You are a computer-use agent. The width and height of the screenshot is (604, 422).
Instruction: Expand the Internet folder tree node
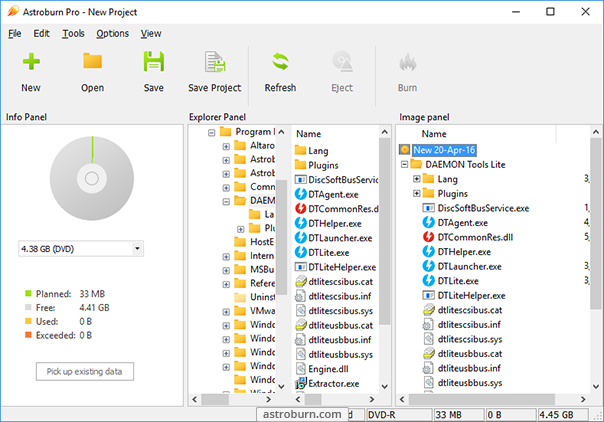226,257
